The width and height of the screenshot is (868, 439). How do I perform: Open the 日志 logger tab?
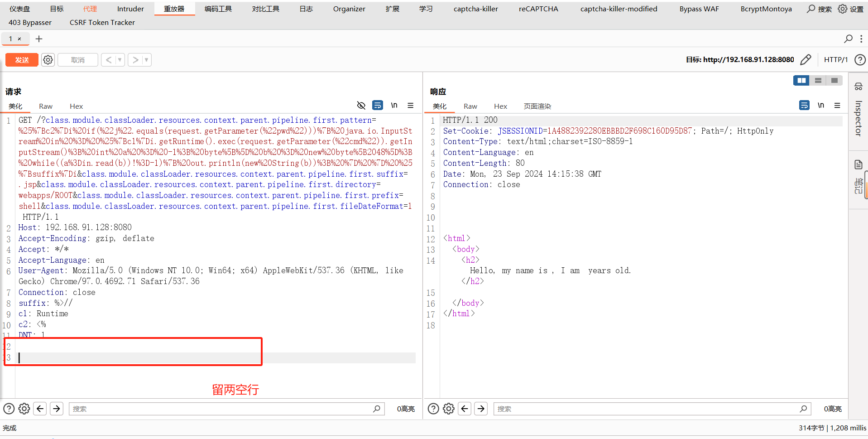pos(306,9)
